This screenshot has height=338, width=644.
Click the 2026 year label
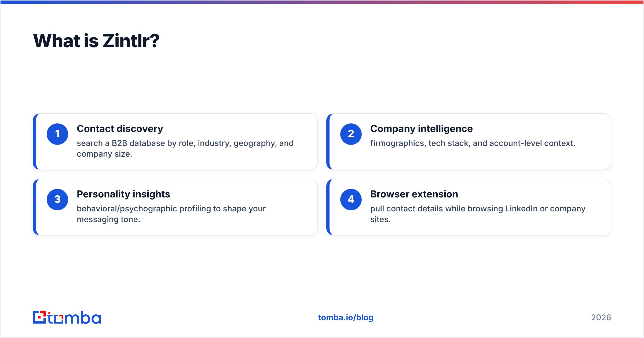601,318
